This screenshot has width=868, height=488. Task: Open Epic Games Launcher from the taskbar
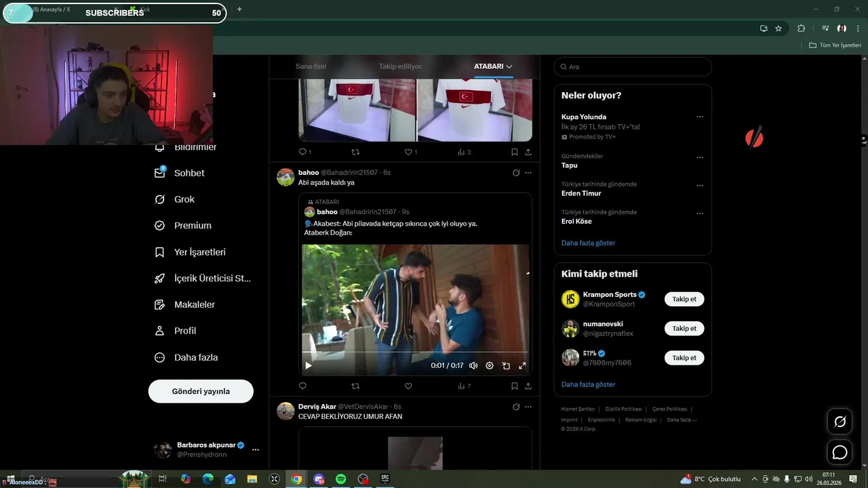[385, 479]
